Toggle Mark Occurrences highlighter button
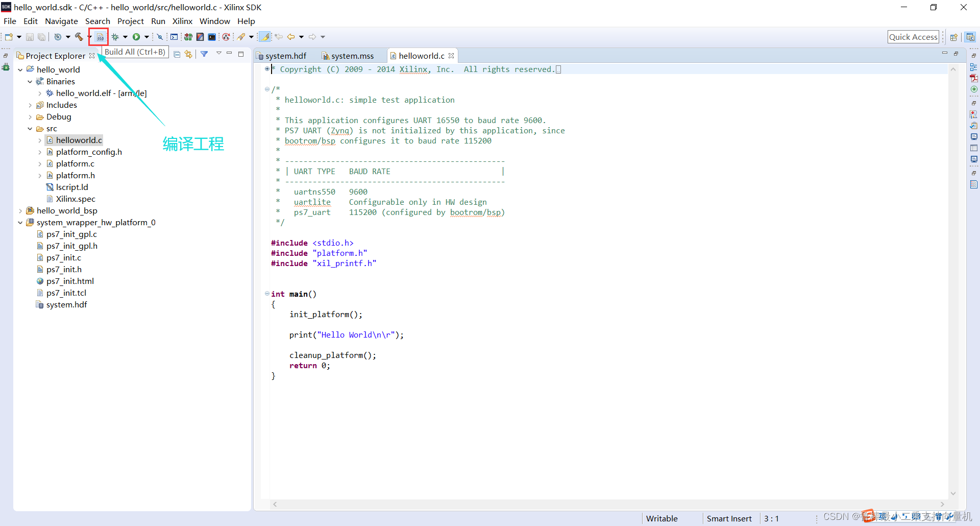The image size is (980, 526). [x=265, y=37]
